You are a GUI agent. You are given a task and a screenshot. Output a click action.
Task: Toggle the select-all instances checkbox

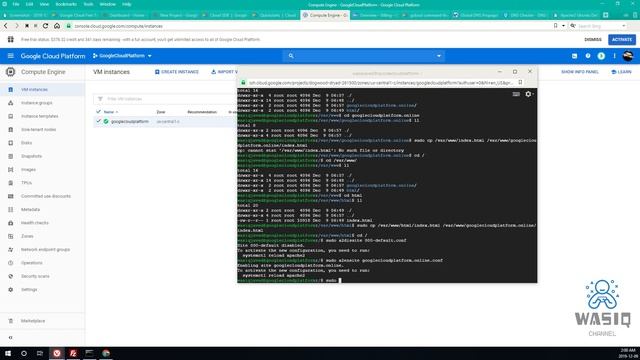(x=98, y=111)
